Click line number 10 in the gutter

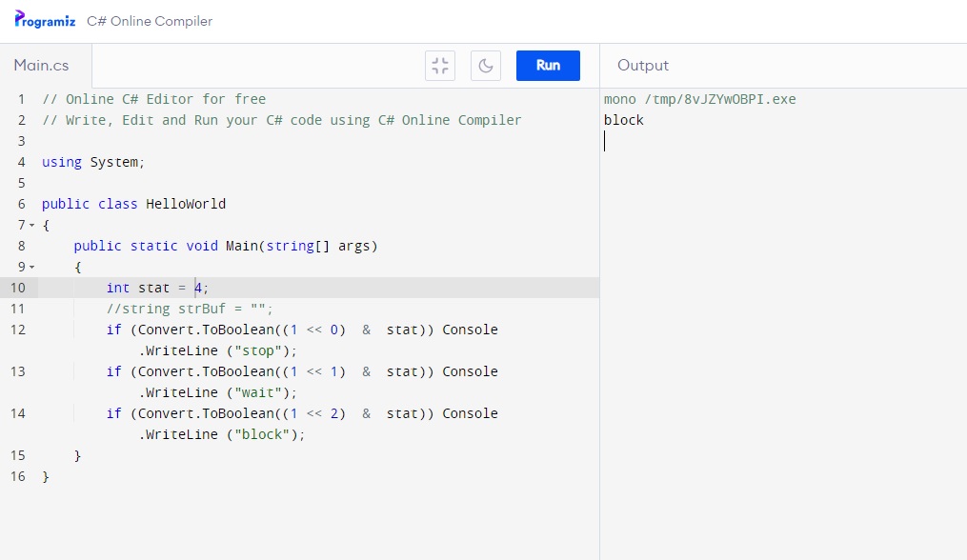pyautogui.click(x=18, y=288)
